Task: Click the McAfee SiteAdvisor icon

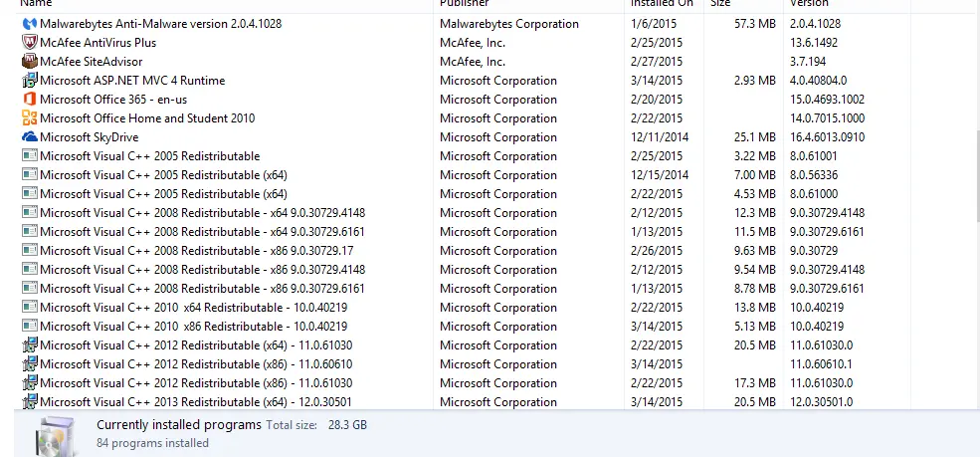Action: pos(30,62)
